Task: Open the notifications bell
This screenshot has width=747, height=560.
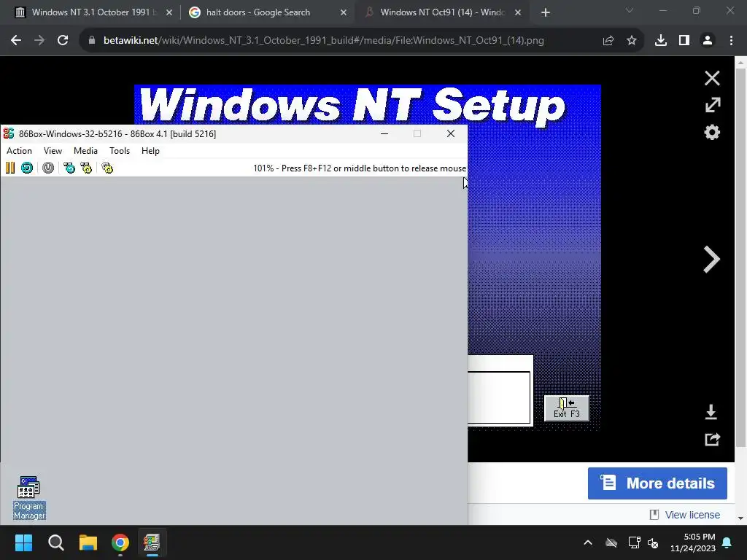Action: [x=727, y=542]
